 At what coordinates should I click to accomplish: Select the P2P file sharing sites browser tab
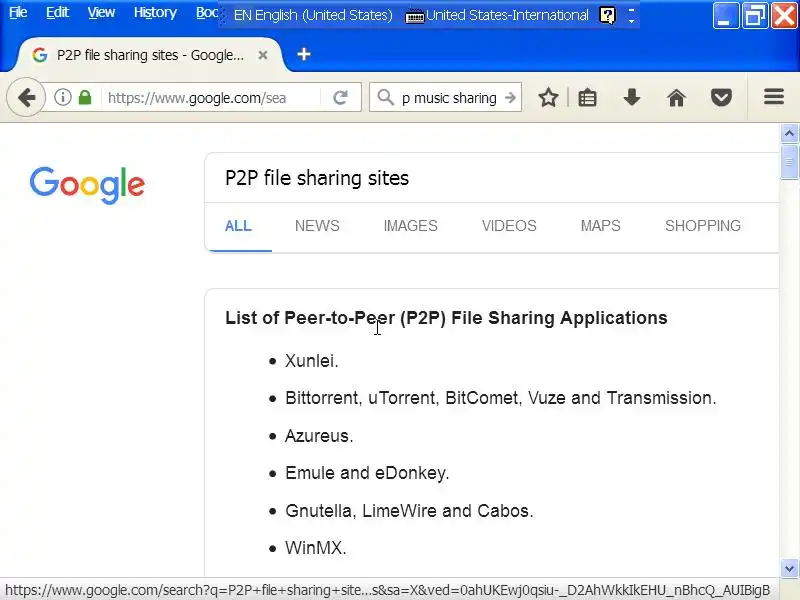[150, 55]
